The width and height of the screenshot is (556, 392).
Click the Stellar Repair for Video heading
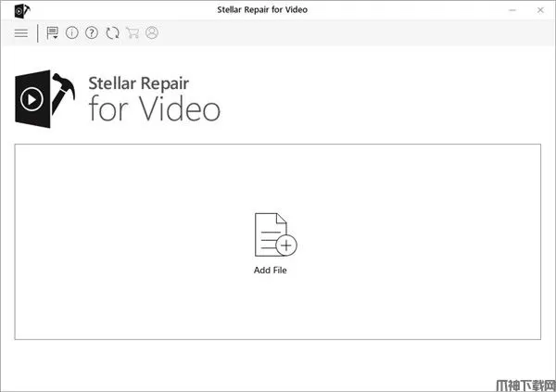[154, 98]
